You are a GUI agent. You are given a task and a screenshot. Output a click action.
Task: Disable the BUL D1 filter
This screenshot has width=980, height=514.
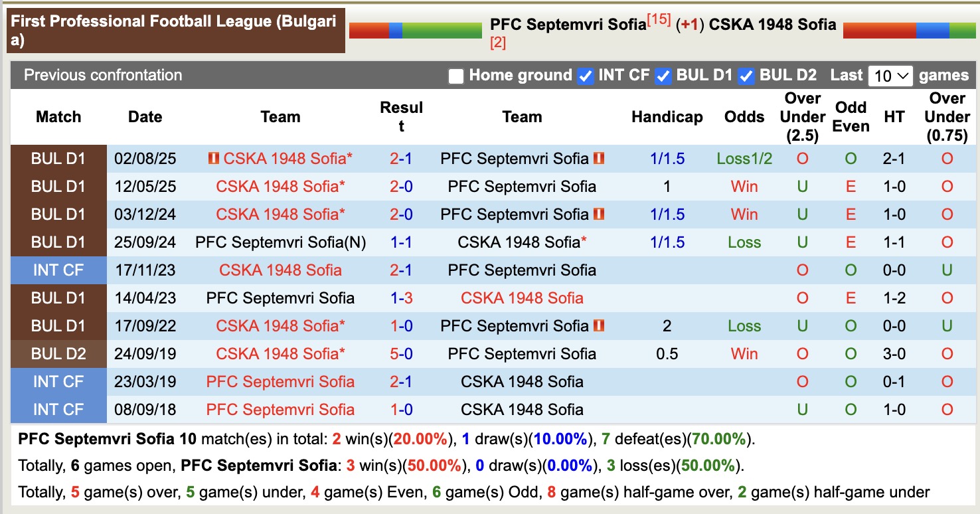663,76
